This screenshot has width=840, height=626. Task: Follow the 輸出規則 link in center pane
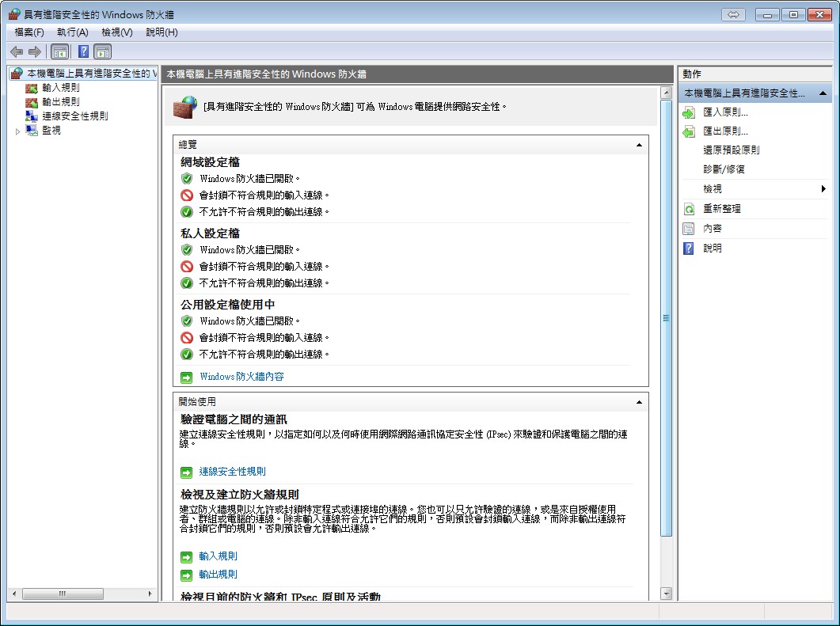tap(218, 575)
